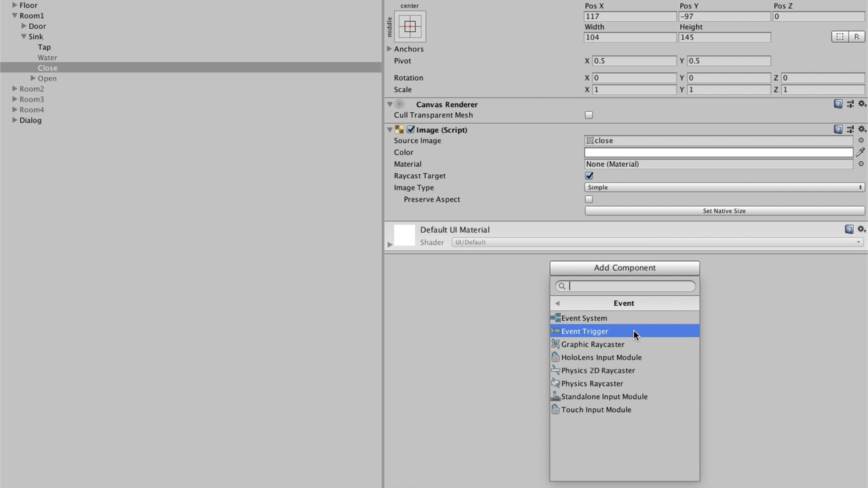Enable the Preserve Aspect checkbox
The height and width of the screenshot is (488, 868).
pos(589,199)
